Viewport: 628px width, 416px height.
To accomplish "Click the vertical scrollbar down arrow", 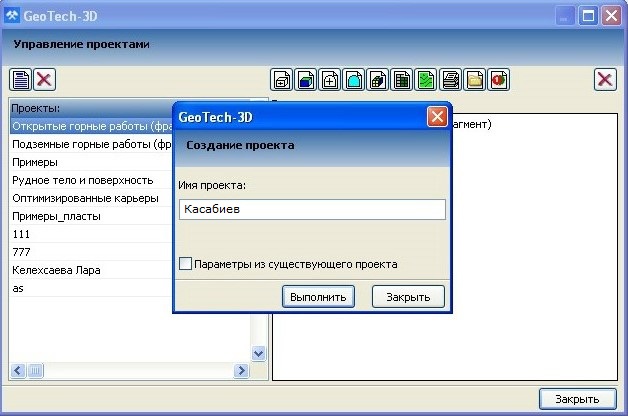I will pyautogui.click(x=259, y=353).
